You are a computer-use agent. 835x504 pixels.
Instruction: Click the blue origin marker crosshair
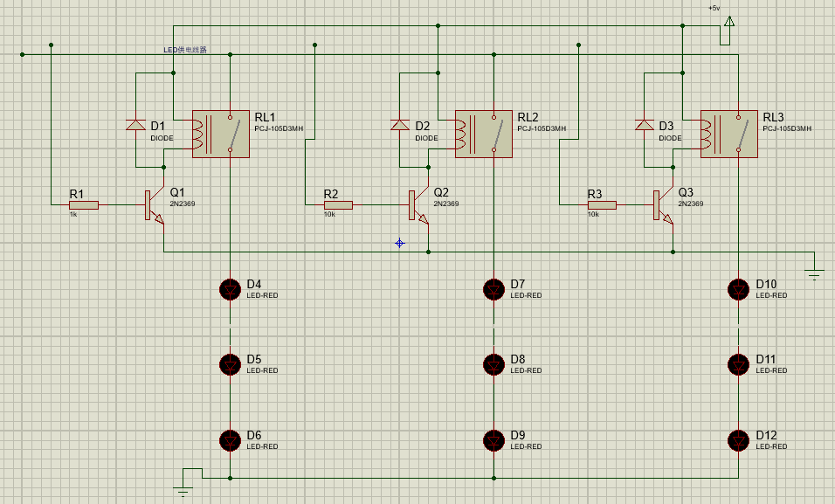click(400, 243)
